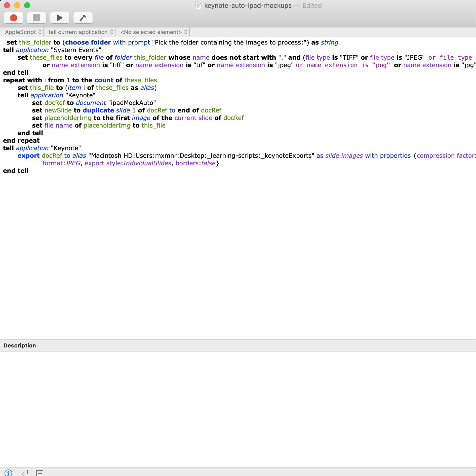This screenshot has width=476, height=476.
Task: Click the 'IndividualSlides' value
Action: [147, 163]
